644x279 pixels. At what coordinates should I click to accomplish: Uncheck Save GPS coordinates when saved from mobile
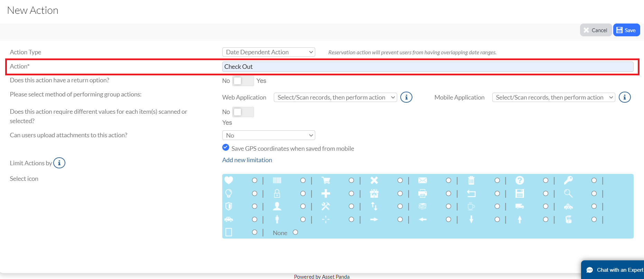[x=226, y=148]
